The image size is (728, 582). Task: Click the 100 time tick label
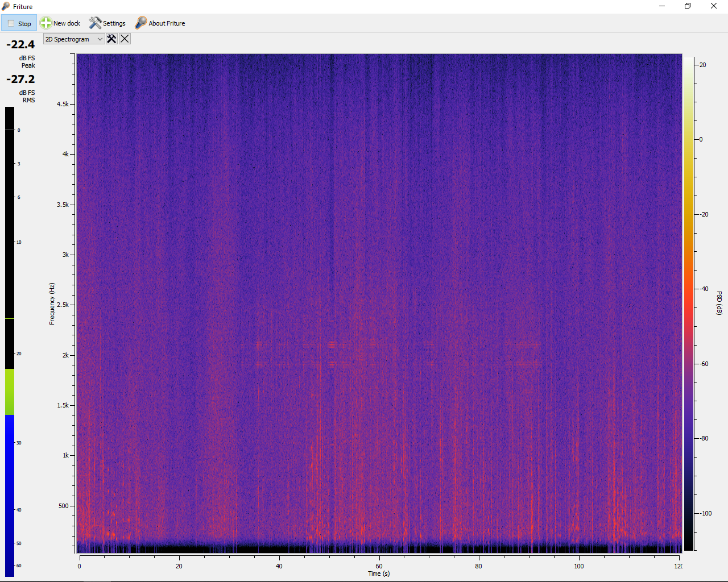(578, 566)
